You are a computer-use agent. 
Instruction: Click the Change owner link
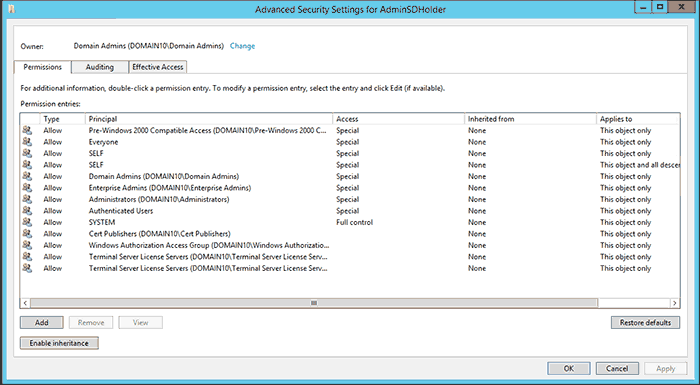click(x=242, y=46)
